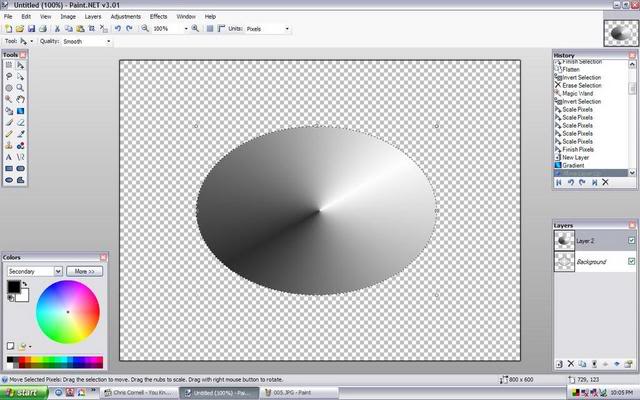Select the Line/Curve tool
640x400 pixels.
click(20, 157)
